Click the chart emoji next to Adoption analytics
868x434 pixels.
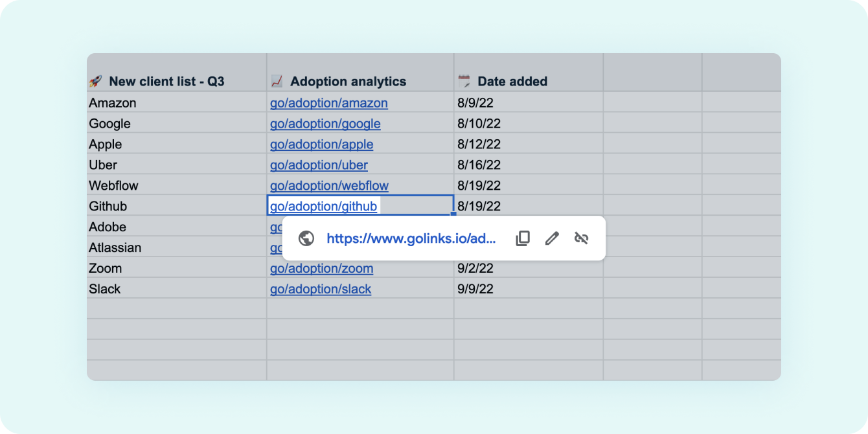point(276,81)
